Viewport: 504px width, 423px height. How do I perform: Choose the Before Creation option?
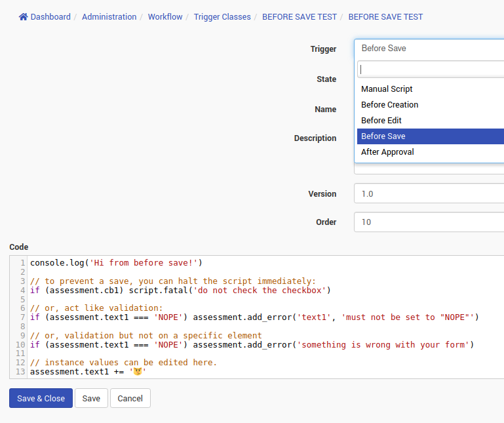click(431, 104)
